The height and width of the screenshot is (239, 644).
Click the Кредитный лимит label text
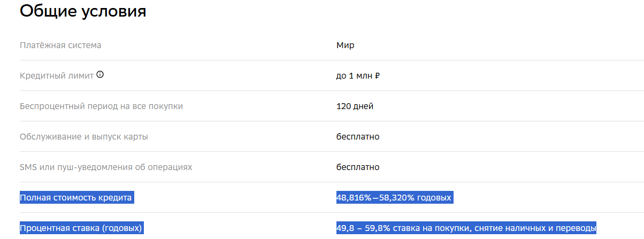[57, 76]
